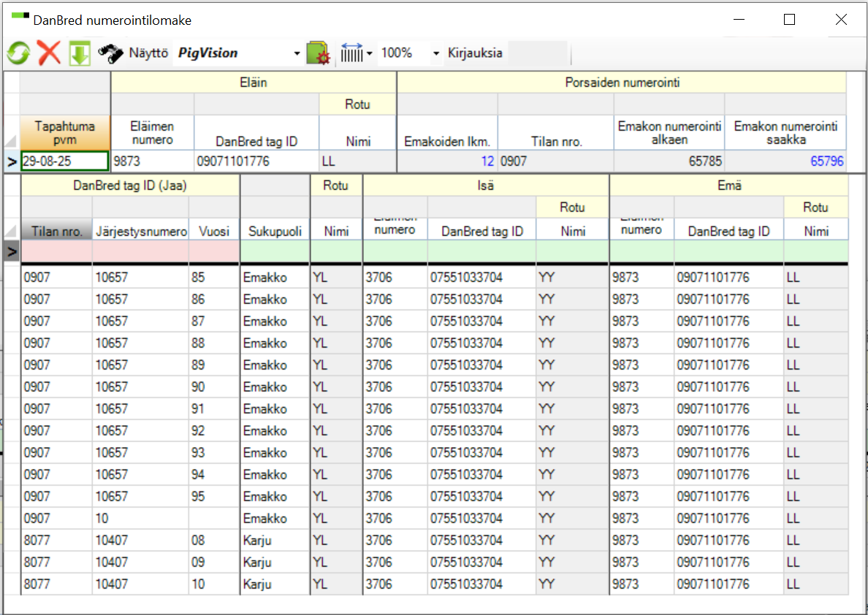Click Isä Eläimen numero 3706 in Vuosi 93 row
This screenshot has width=868, height=615.
pyautogui.click(x=395, y=452)
